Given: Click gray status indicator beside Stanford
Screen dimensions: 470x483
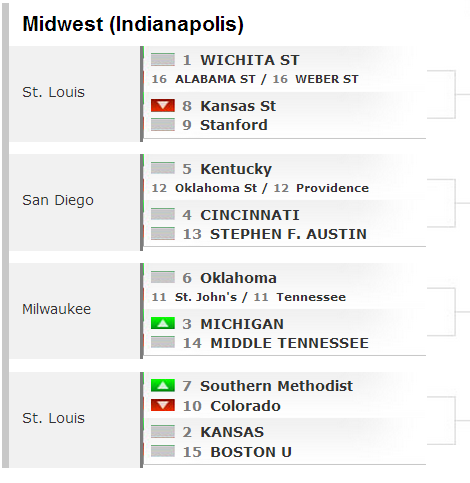Looking at the screenshot, I should [x=163, y=125].
